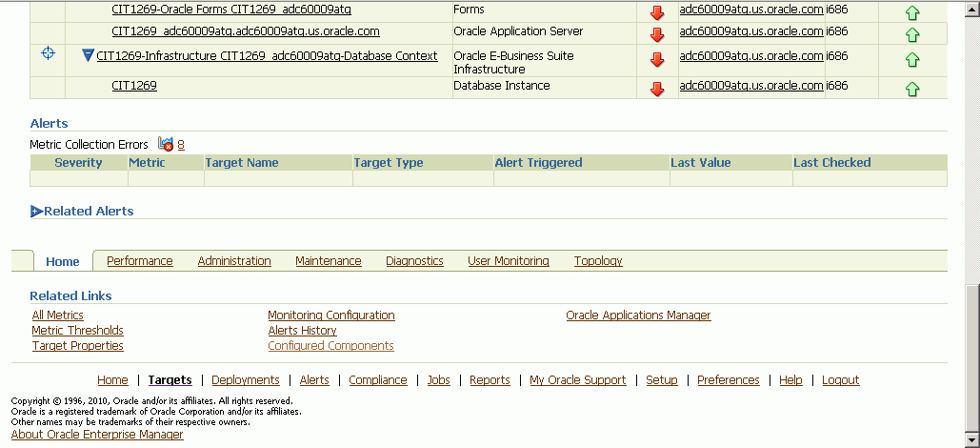
Task: Click green up arrow in the Forms row
Action: pos(912,13)
